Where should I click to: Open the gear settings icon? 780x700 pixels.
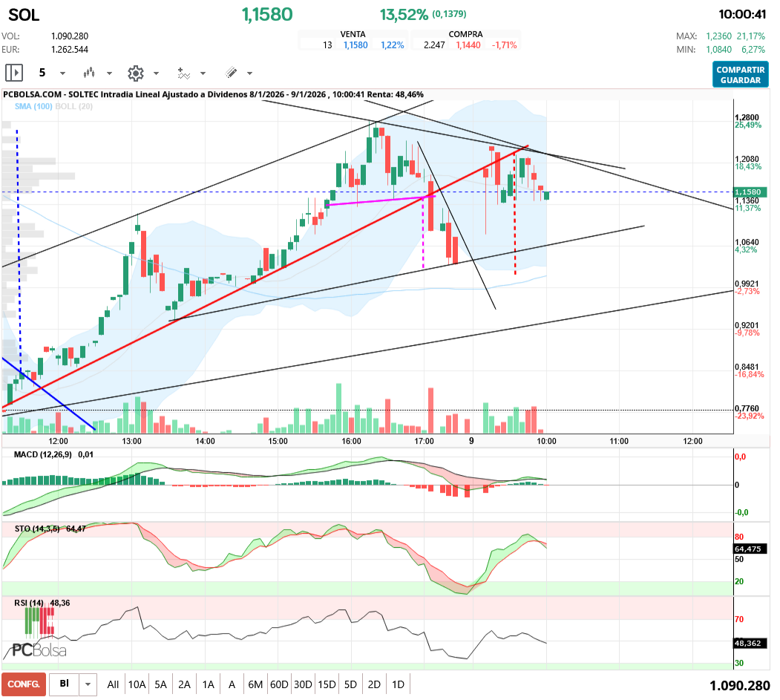pos(135,73)
